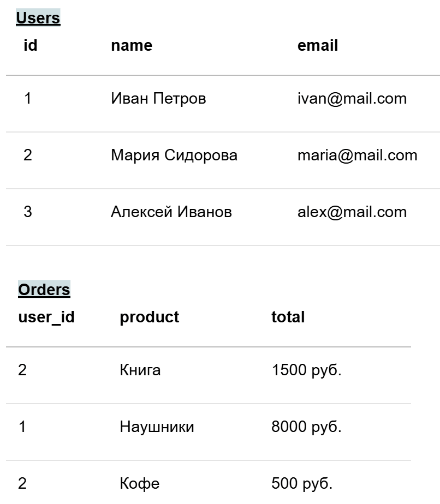
Task: Select the Мария Сидорова name cell
Action: [174, 155]
